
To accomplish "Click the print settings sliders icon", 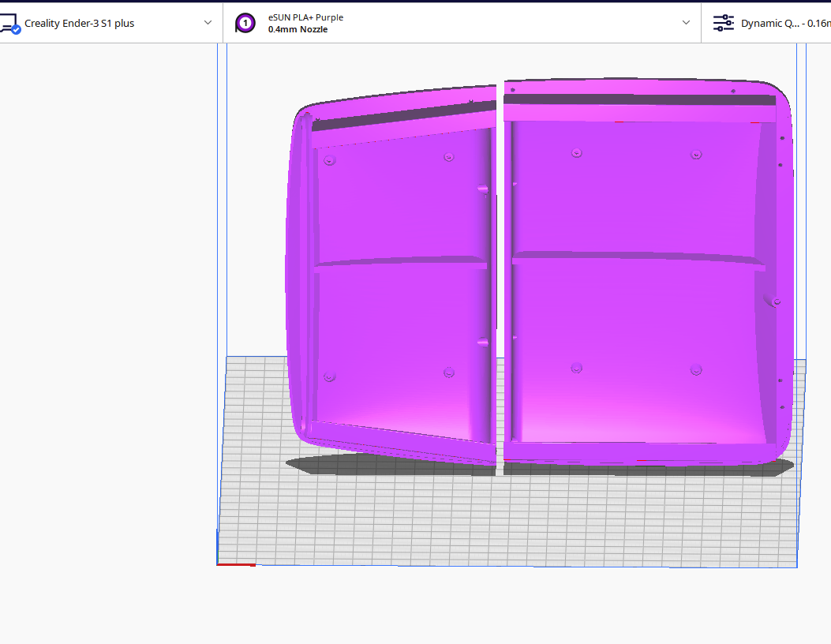I will click(x=724, y=23).
